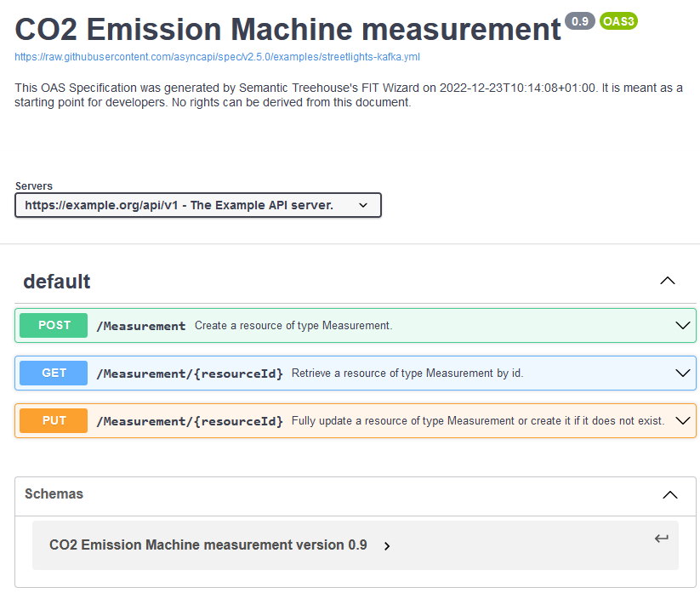The image size is (700, 593).
Task: Click the blue GET method badge
Action: tap(54, 373)
